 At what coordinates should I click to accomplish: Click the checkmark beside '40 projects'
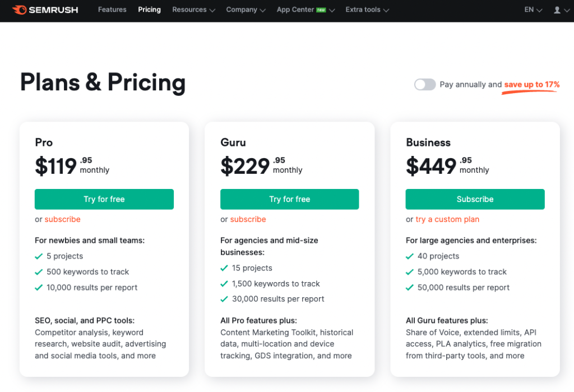coord(410,256)
